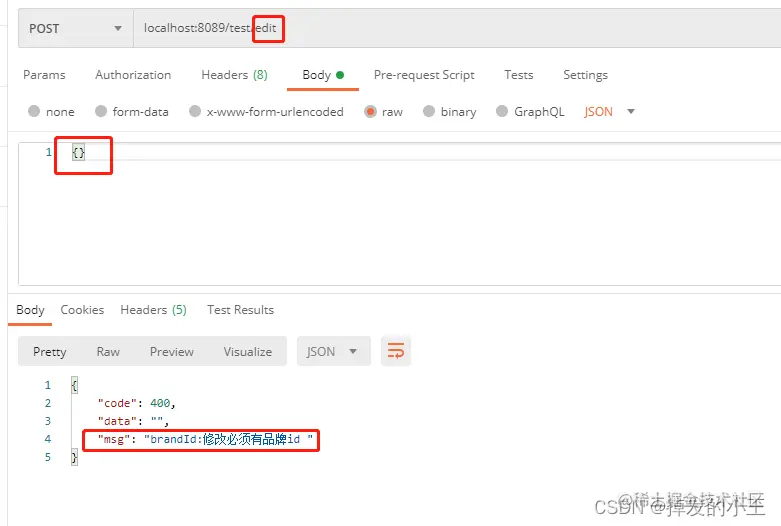Image resolution: width=781 pixels, height=526 pixels.
Task: Open the Pre-request Script tab
Action: [x=424, y=75]
